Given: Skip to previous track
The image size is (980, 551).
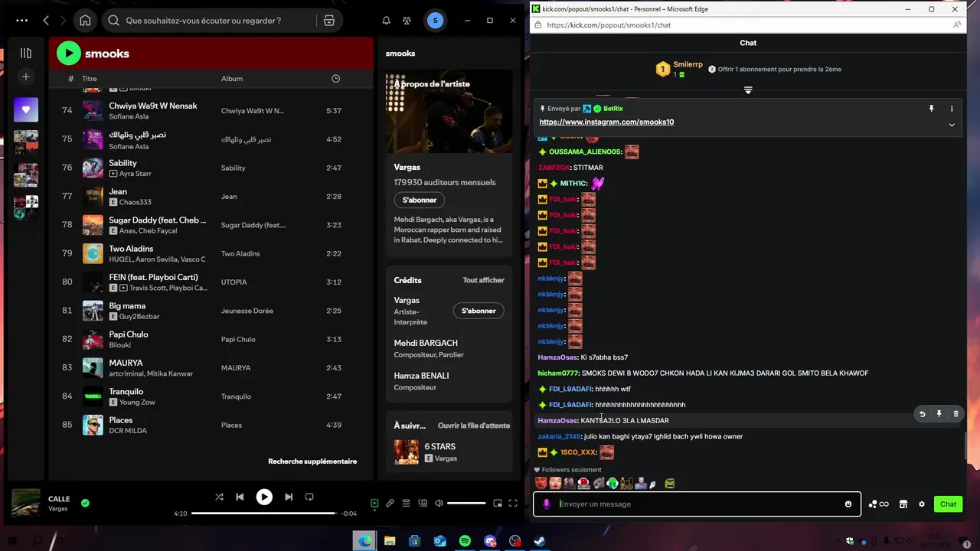Looking at the screenshot, I should click(240, 497).
